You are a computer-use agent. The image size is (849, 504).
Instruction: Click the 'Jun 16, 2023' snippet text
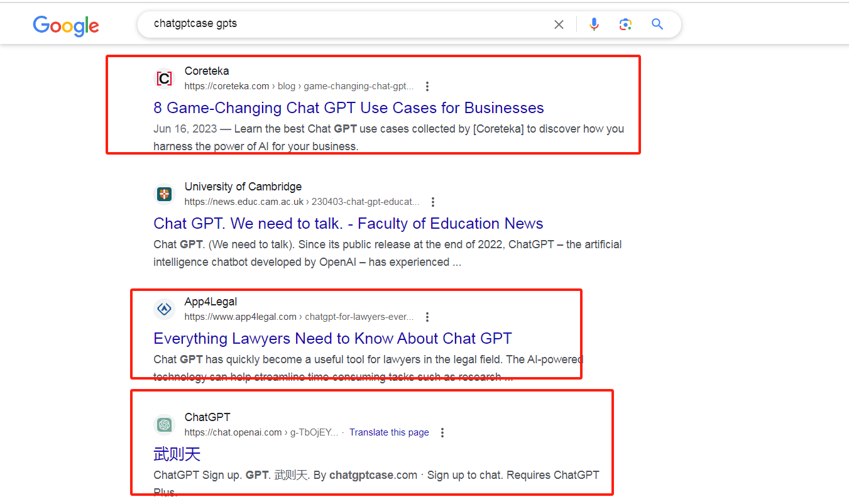pos(185,129)
